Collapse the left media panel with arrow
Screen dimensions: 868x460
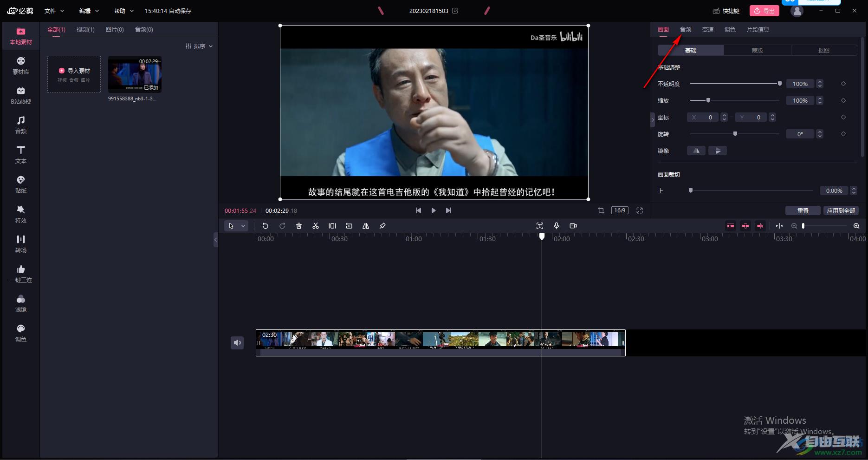tap(215, 240)
